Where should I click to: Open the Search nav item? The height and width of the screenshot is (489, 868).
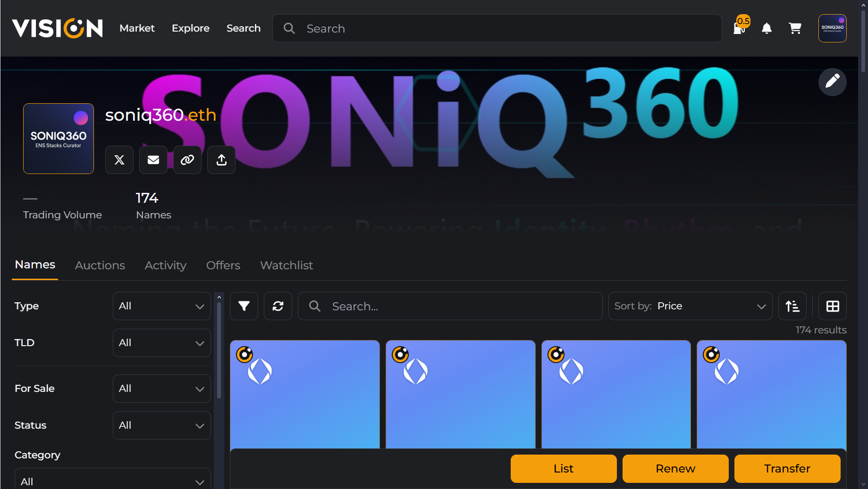[x=244, y=28]
